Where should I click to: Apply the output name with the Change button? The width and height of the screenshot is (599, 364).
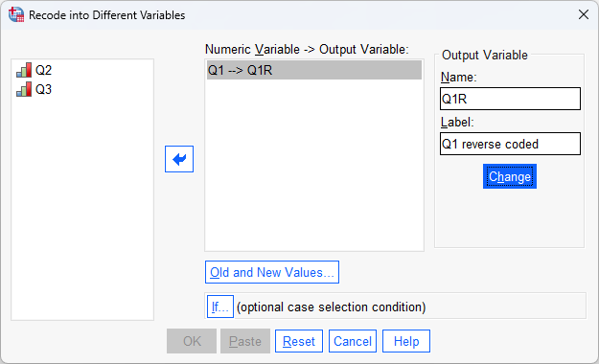click(x=510, y=176)
